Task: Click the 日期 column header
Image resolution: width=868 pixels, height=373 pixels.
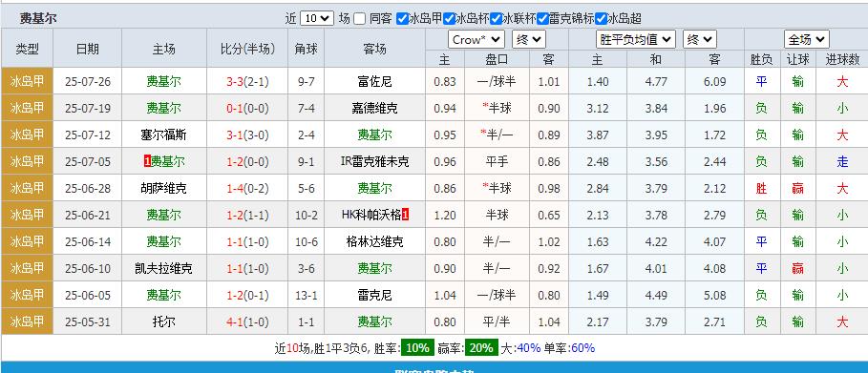Action: point(88,49)
